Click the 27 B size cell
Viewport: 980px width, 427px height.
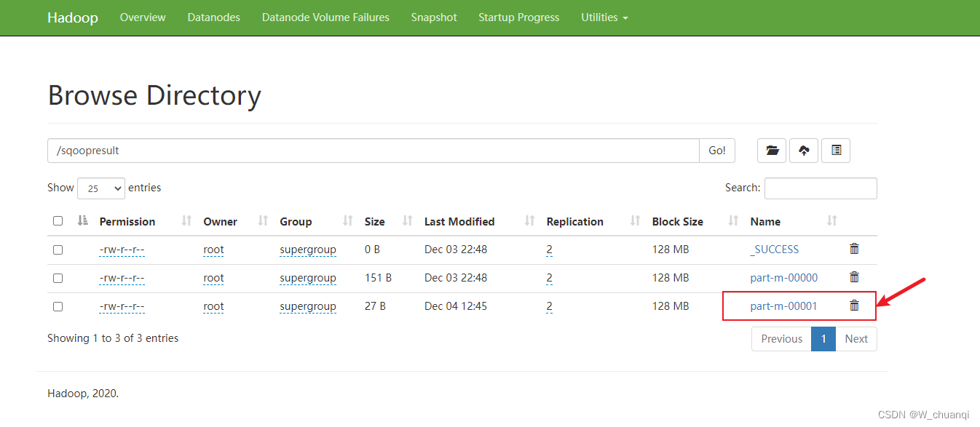click(x=375, y=306)
